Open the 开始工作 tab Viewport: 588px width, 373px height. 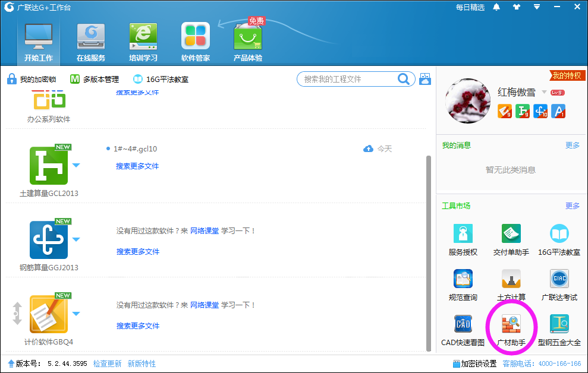click(x=38, y=42)
